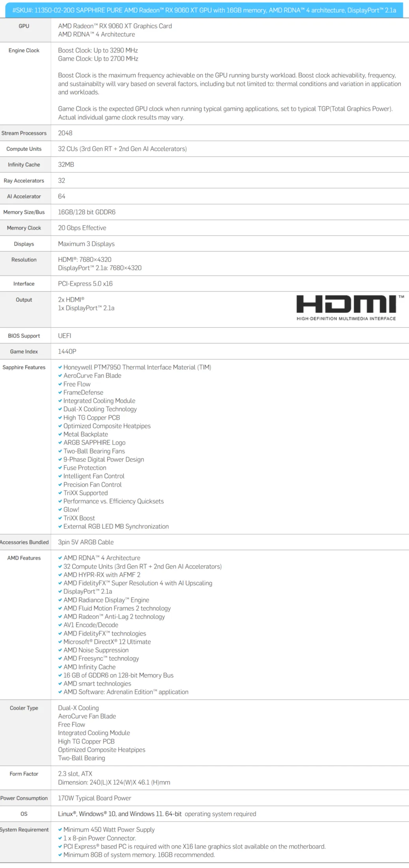Click the AI Accelerator value "64"
Viewport: 409px width, 868px height.
62,196
